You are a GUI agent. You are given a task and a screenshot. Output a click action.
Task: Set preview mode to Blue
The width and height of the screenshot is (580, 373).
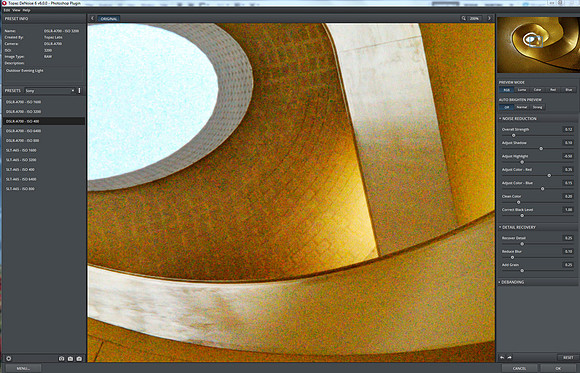(569, 90)
